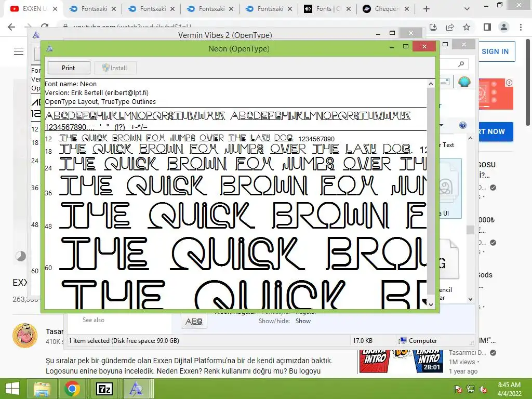Screen dimensions: 532x399
Task: Open Font Viewer taskbar icon
Action: [136, 389]
